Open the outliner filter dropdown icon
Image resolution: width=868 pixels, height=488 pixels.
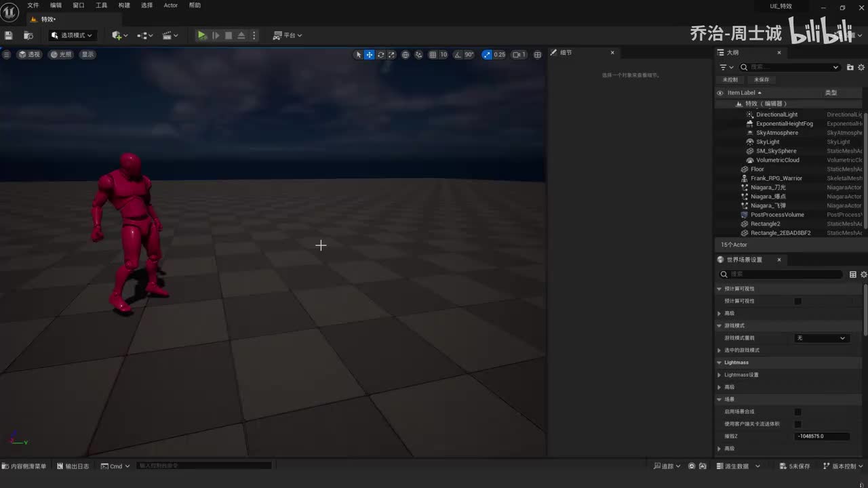[726, 67]
